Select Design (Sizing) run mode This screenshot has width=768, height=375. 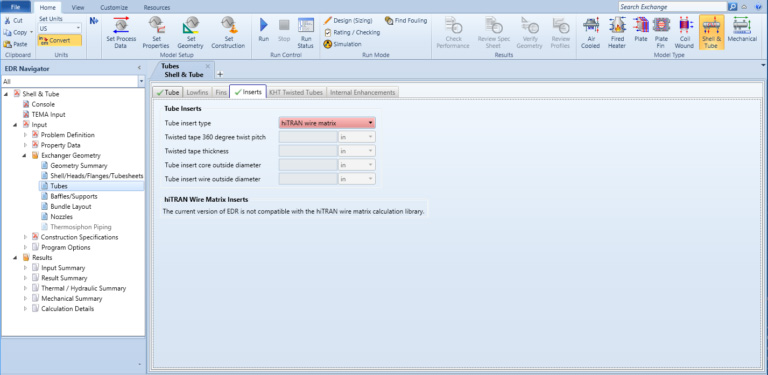click(x=348, y=21)
